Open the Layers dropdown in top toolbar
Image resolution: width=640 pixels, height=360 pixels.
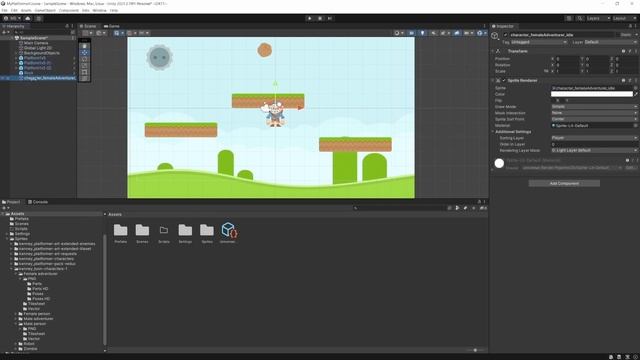click(x=598, y=18)
